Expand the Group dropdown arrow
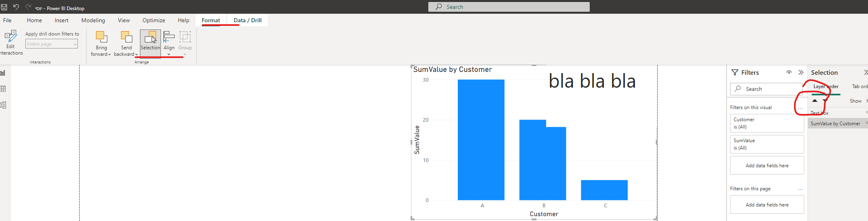This screenshot has width=868, height=221. tap(185, 55)
